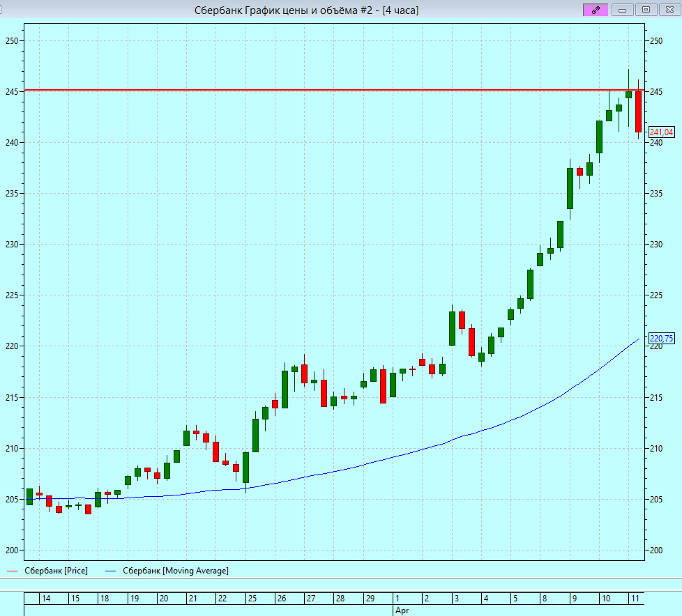The height and width of the screenshot is (616, 682).
Task: Click the 250 value on the right price scale
Action: click(x=656, y=41)
